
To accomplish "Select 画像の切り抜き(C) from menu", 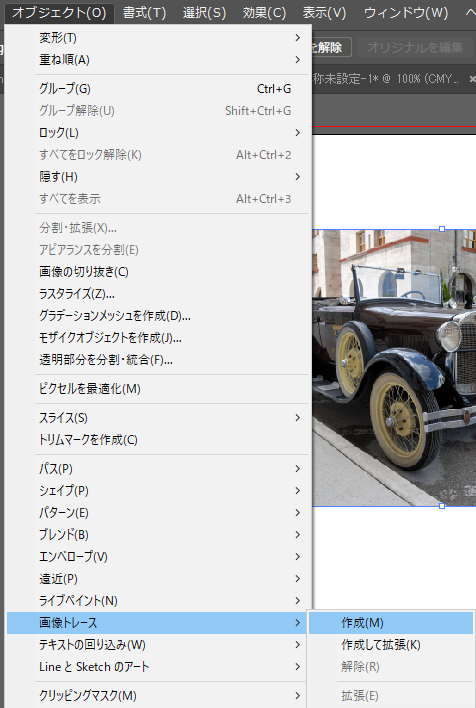I will (x=159, y=272).
